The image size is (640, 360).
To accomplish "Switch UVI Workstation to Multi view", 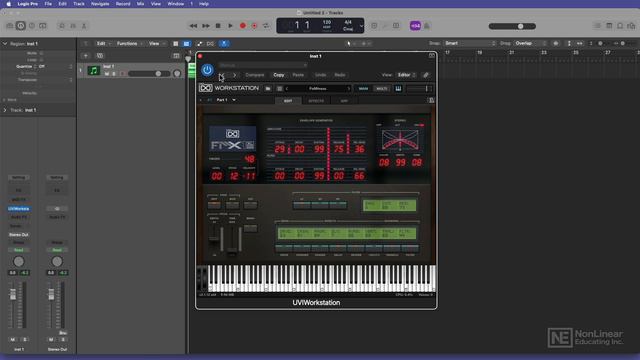I will (382, 89).
